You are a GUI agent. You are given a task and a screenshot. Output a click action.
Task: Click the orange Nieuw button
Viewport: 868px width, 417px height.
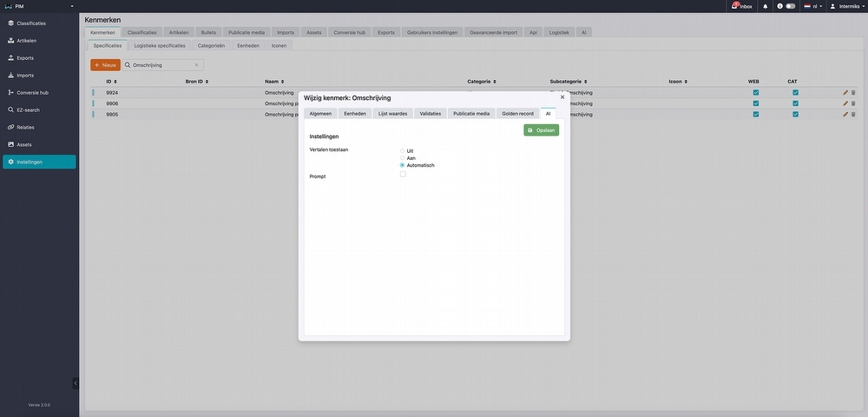coord(105,64)
